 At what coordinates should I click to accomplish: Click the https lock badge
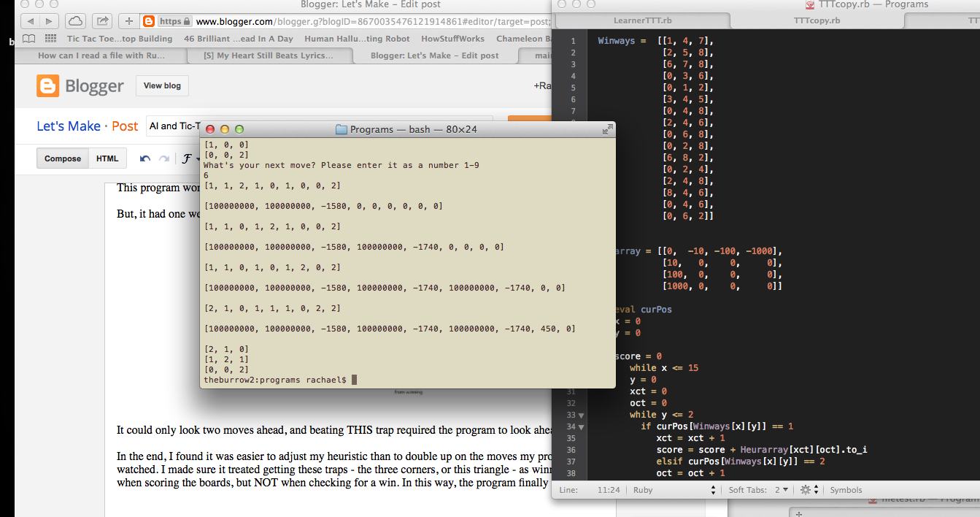[x=175, y=21]
